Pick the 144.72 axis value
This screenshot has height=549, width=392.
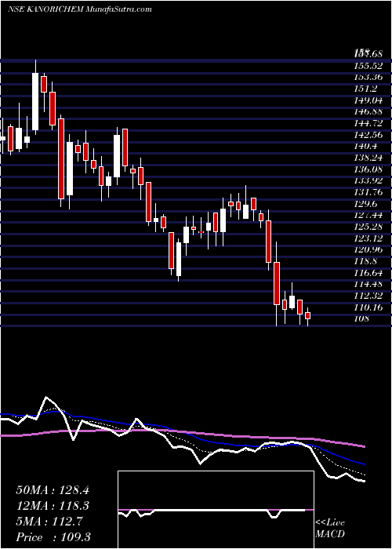click(368, 123)
